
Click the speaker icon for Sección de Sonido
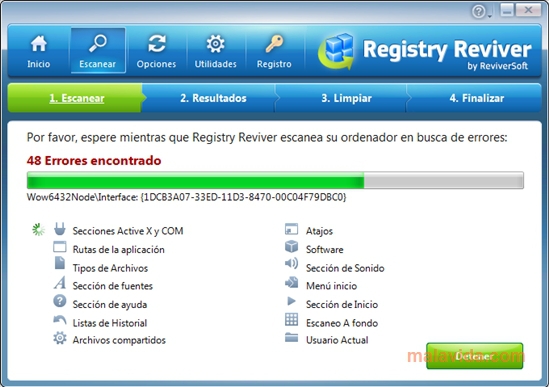(x=291, y=263)
